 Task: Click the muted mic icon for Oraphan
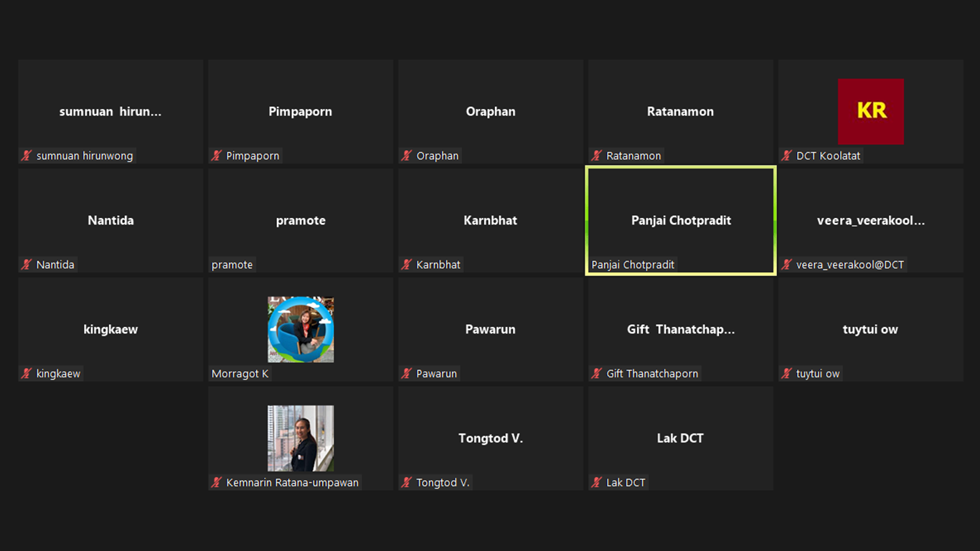pos(407,156)
